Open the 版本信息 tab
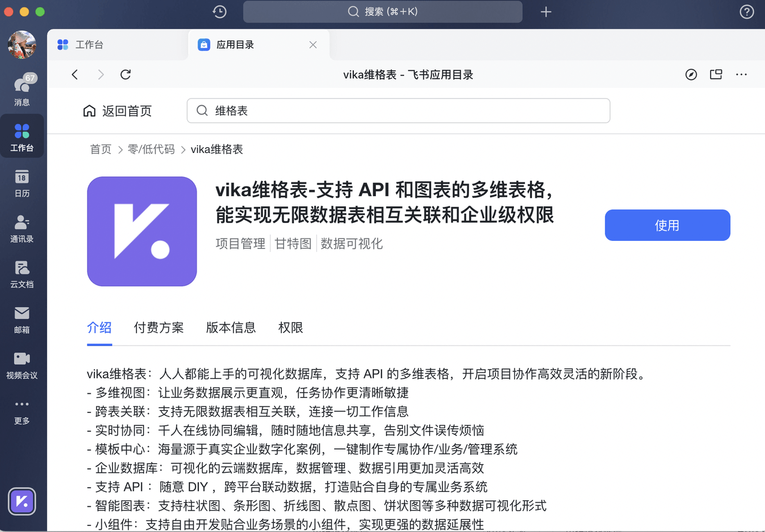Screen dimensions: 765x532 click(231, 328)
